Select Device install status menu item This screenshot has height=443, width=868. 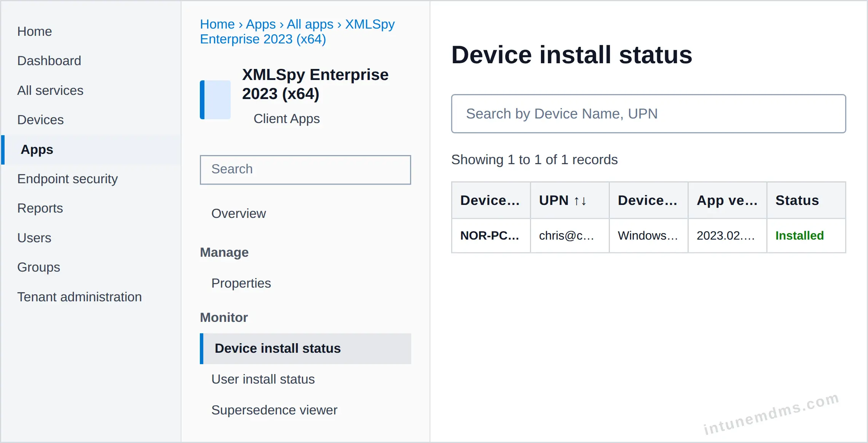click(305, 349)
